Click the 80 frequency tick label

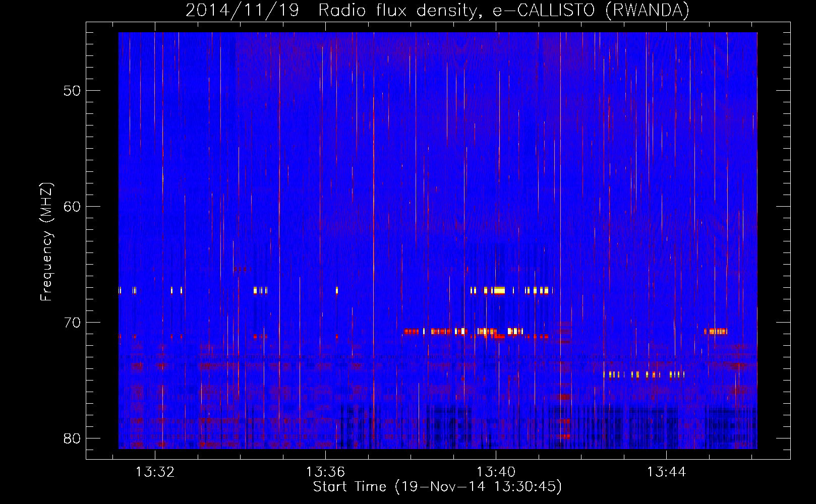pos(72,438)
